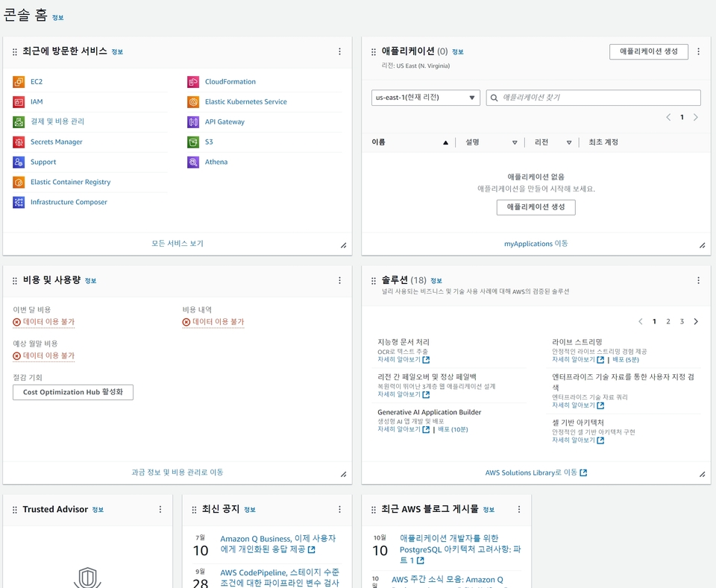The width and height of the screenshot is (716, 588).
Task: Open the API Gateway icon
Action: click(193, 121)
